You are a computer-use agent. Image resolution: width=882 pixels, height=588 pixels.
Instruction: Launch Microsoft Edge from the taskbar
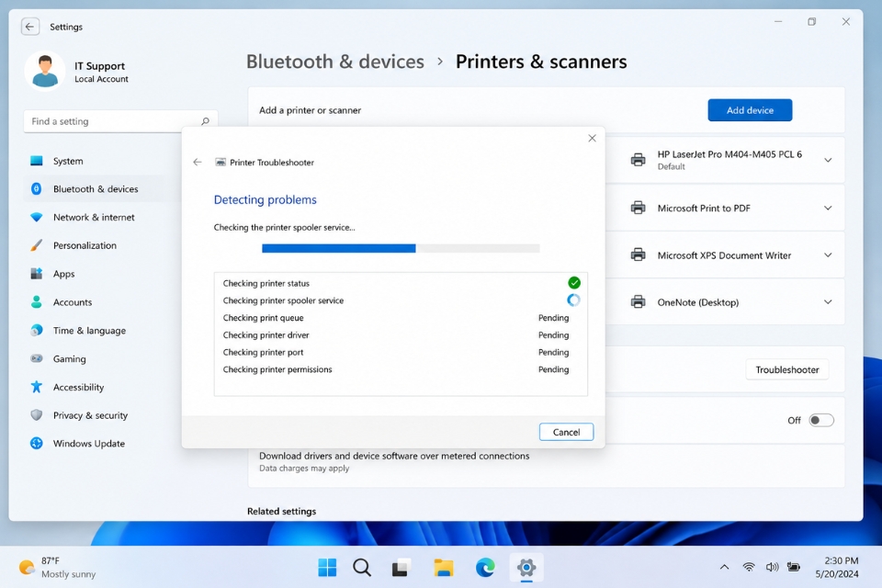(485, 568)
